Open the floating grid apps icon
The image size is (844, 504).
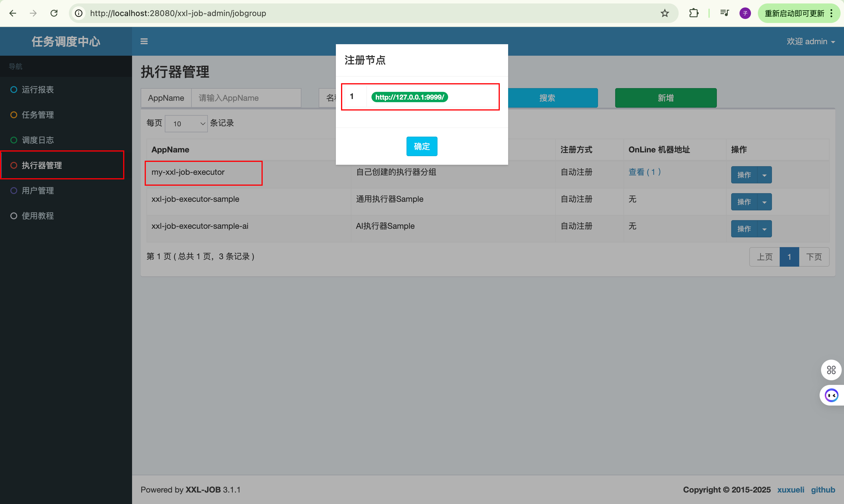pos(831,370)
